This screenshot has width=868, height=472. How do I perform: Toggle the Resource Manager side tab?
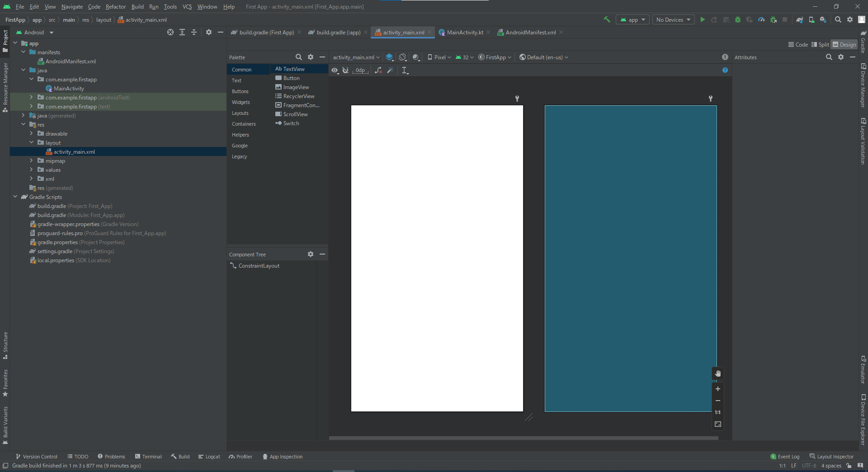pos(5,87)
